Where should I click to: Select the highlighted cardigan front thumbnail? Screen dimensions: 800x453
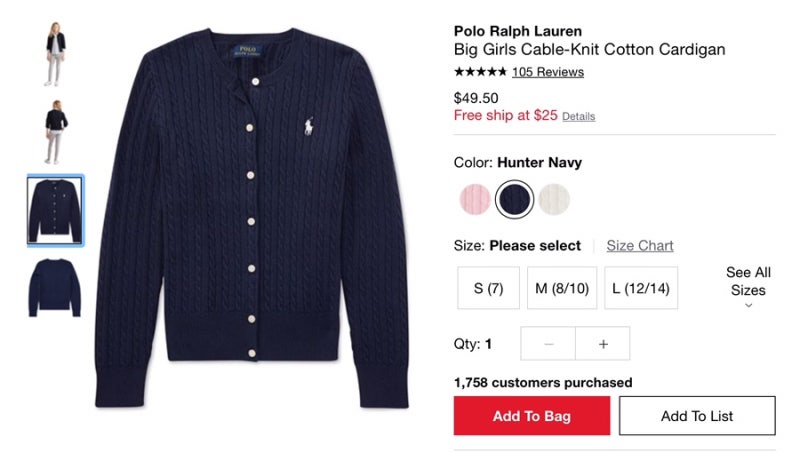(x=55, y=210)
